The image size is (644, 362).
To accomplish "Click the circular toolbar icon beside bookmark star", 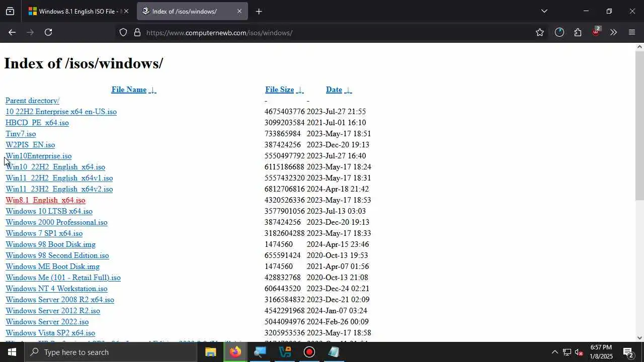I will click(559, 32).
